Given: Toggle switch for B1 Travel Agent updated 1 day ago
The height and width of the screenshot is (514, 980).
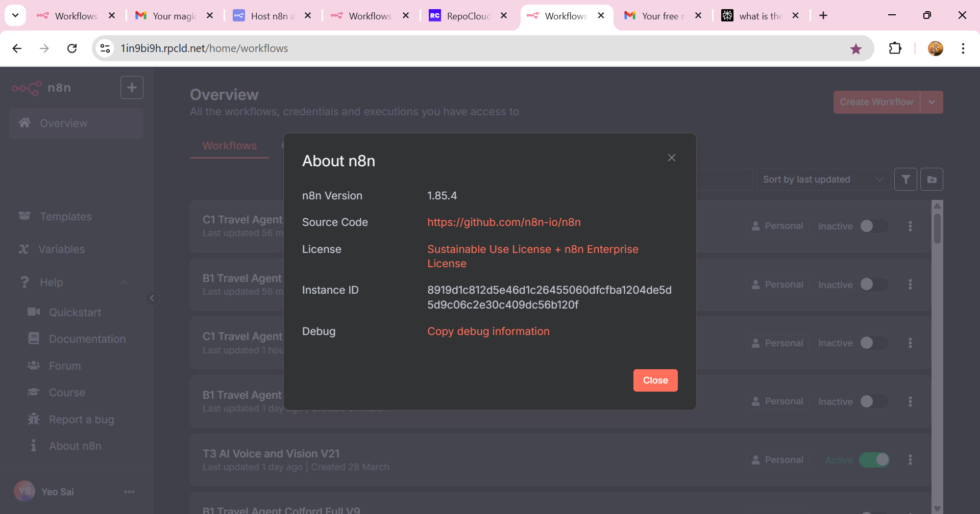Looking at the screenshot, I should (x=874, y=401).
